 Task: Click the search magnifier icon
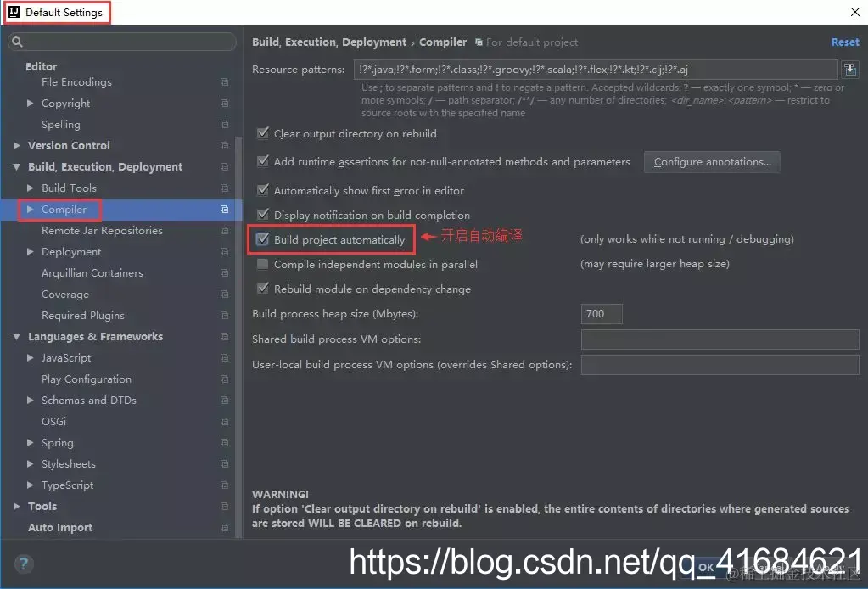click(x=17, y=42)
